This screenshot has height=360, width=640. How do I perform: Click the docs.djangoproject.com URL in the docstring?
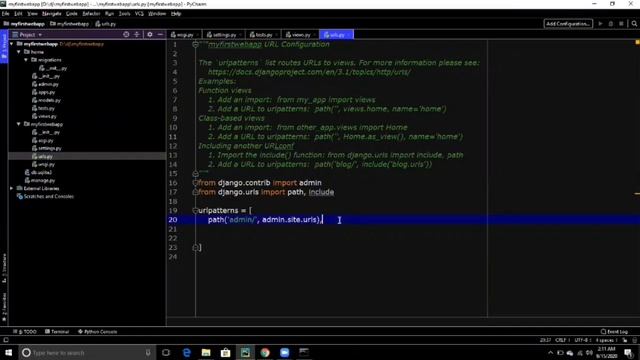(309, 72)
